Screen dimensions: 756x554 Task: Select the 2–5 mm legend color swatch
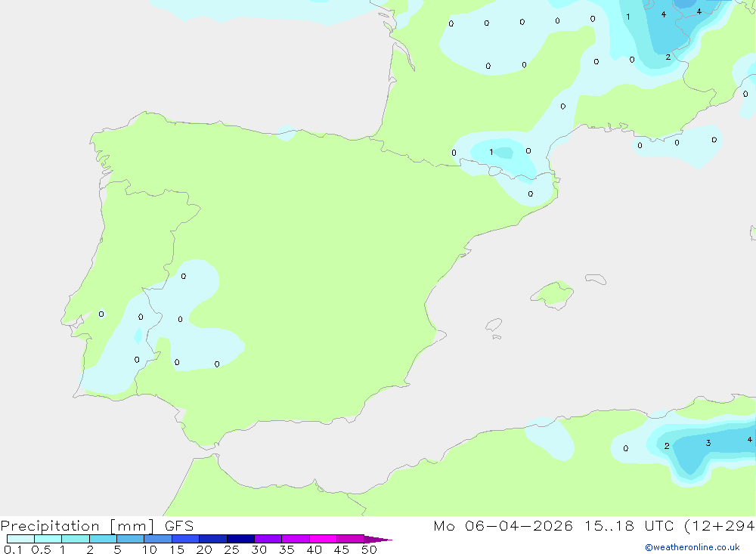coord(103,539)
